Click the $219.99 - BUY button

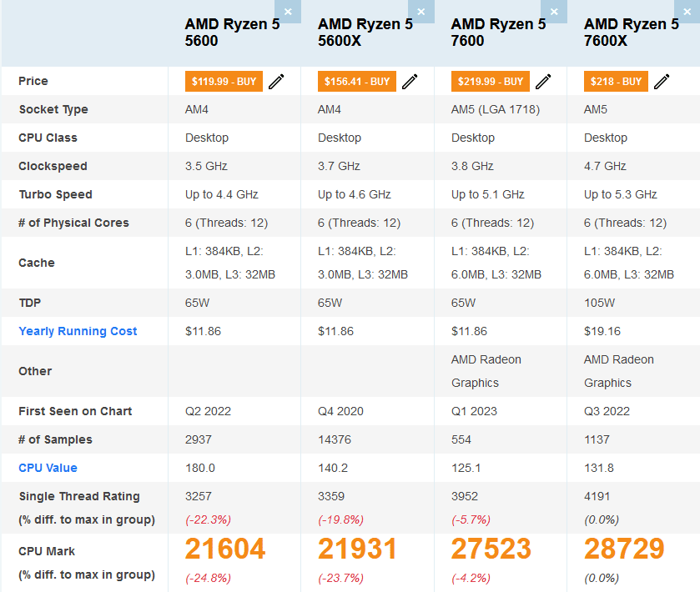(x=491, y=82)
